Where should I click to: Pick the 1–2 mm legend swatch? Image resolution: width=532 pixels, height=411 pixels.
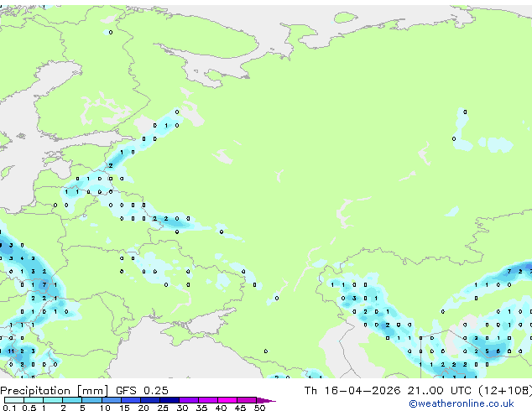pos(53,400)
